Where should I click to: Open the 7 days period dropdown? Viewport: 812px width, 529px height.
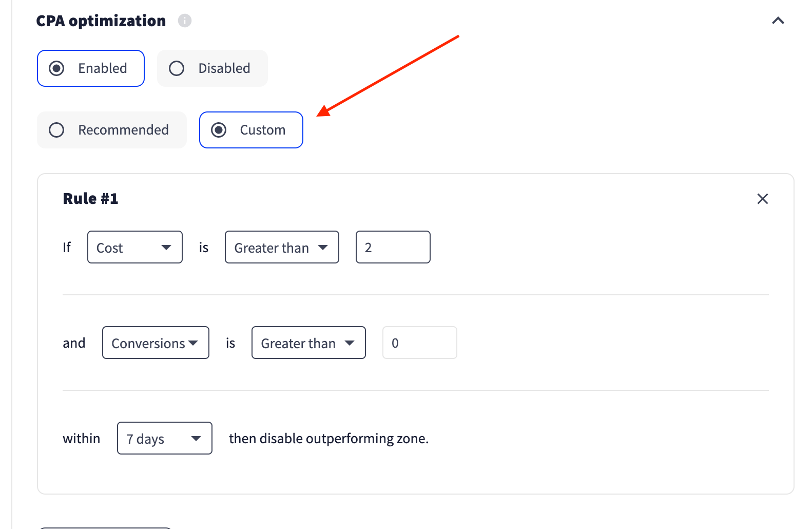pos(165,438)
